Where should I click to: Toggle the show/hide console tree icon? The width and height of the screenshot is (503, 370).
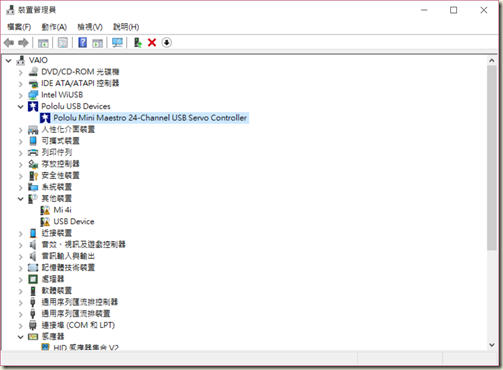tap(43, 43)
